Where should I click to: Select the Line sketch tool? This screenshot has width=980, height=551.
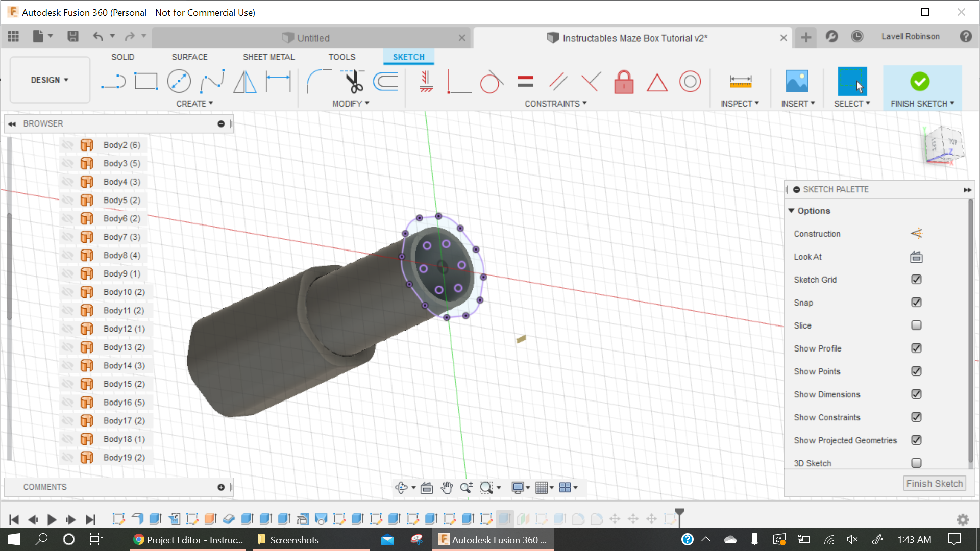[113, 82]
